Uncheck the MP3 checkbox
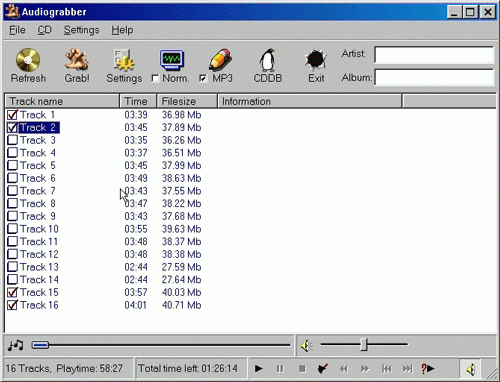Screen dimensions: 500x382 pyautogui.click(x=203, y=78)
